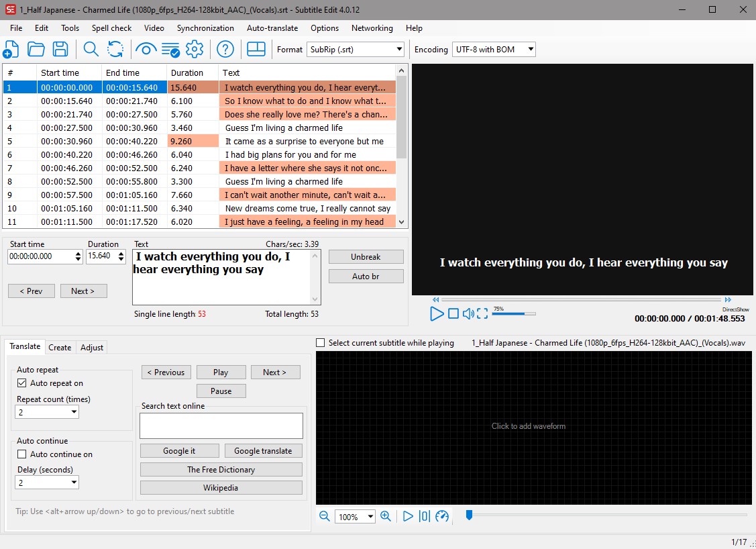The image size is (756, 549).
Task: Move the waveform position slider handle
Action: [x=469, y=515]
